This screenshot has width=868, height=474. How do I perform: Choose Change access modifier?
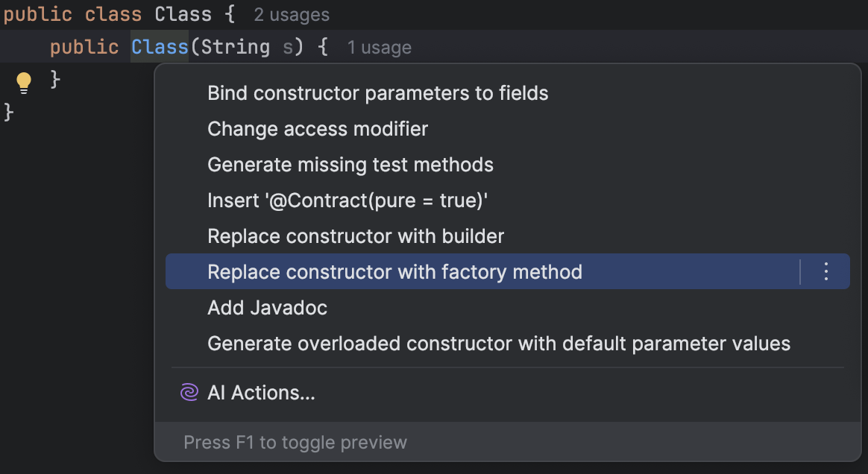point(318,129)
